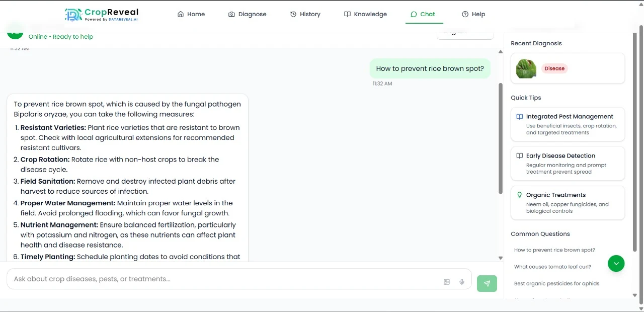Click the CropReveal logo
Image resolution: width=644 pixels, height=312 pixels.
tap(101, 14)
